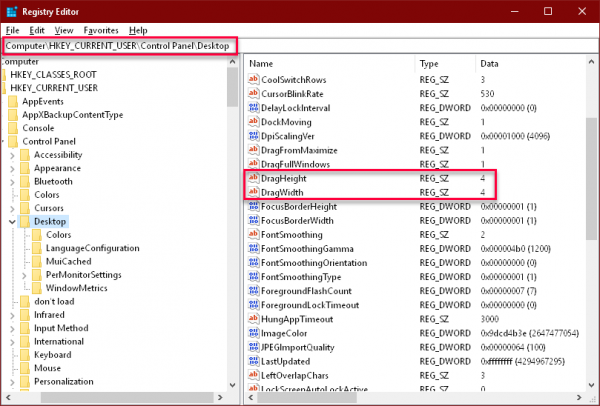Select the LanguageConfiguration subkey
Image resolution: width=600 pixels, height=406 pixels.
coord(93,248)
